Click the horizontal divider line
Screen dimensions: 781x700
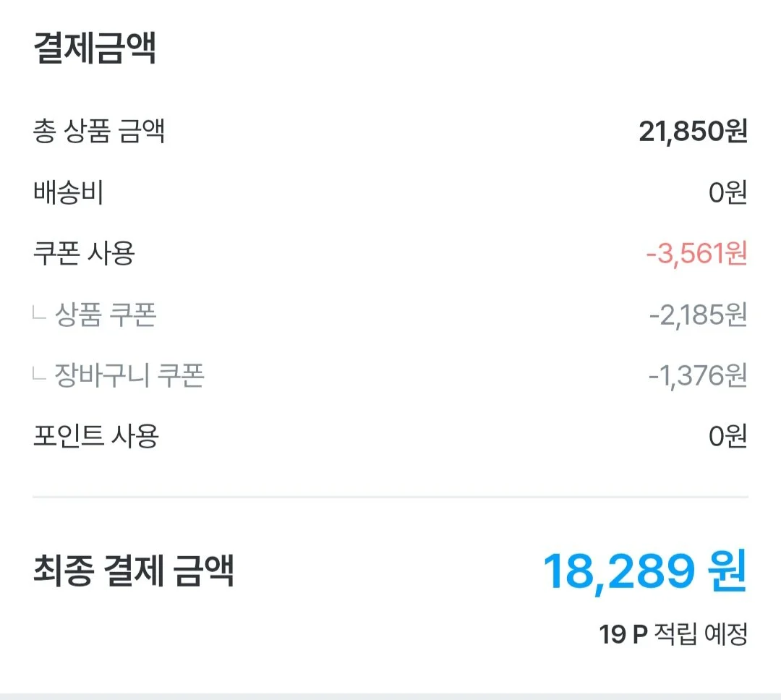390,497
